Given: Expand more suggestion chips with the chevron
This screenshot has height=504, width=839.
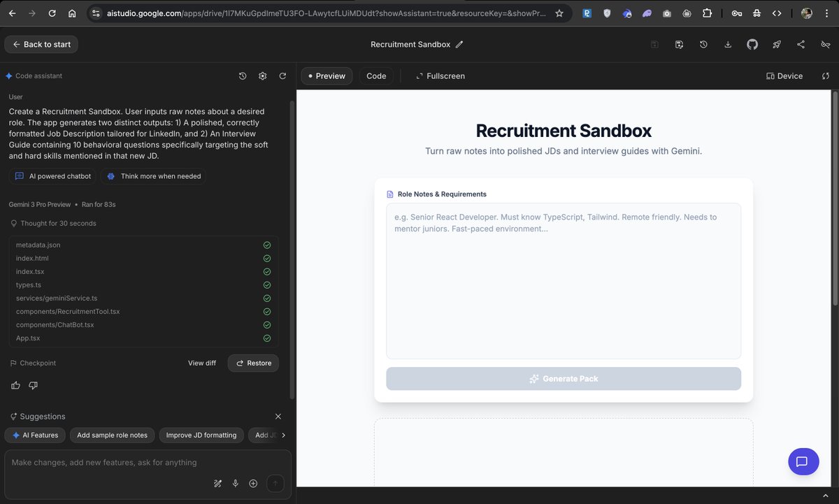Looking at the screenshot, I should click(284, 435).
